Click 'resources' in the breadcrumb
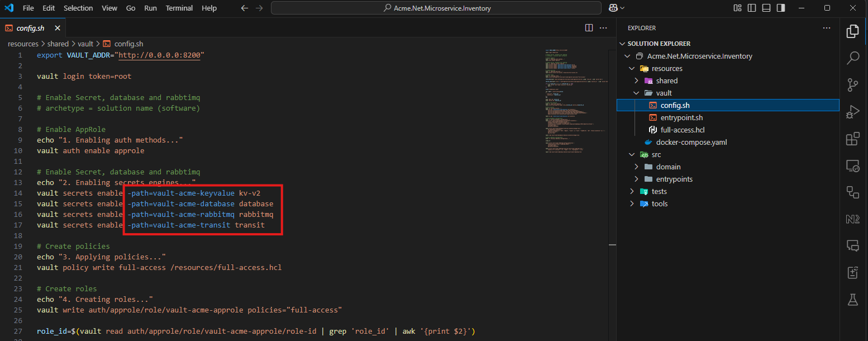 (23, 44)
